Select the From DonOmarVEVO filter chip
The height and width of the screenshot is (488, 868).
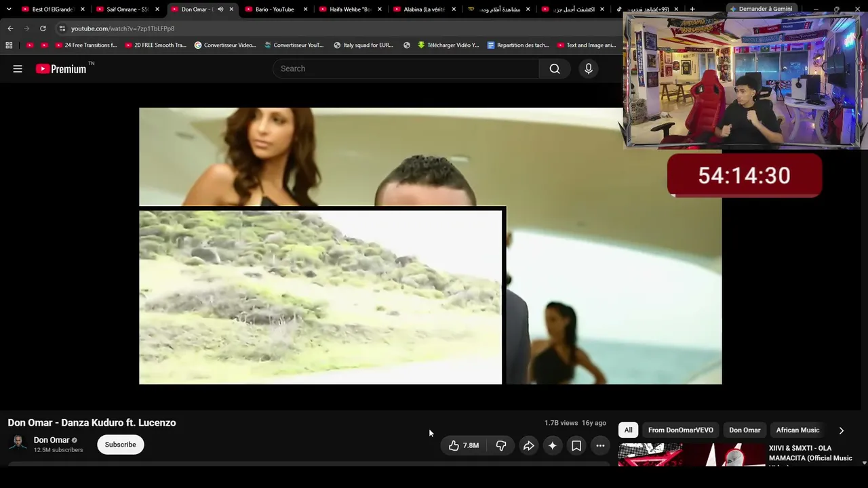pyautogui.click(x=681, y=430)
